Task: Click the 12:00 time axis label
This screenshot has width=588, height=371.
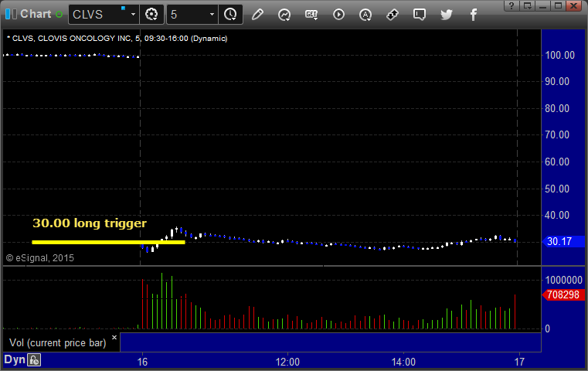Action: [287, 362]
